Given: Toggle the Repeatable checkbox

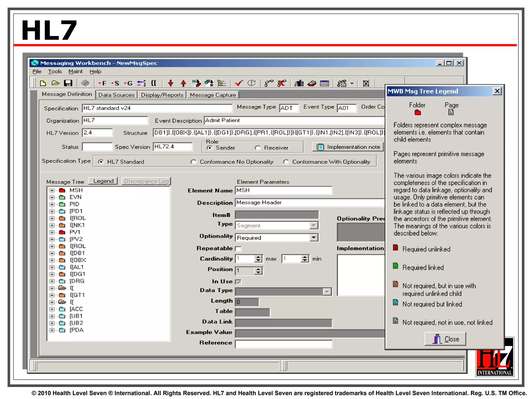Looking at the screenshot, I should tap(238, 249).
